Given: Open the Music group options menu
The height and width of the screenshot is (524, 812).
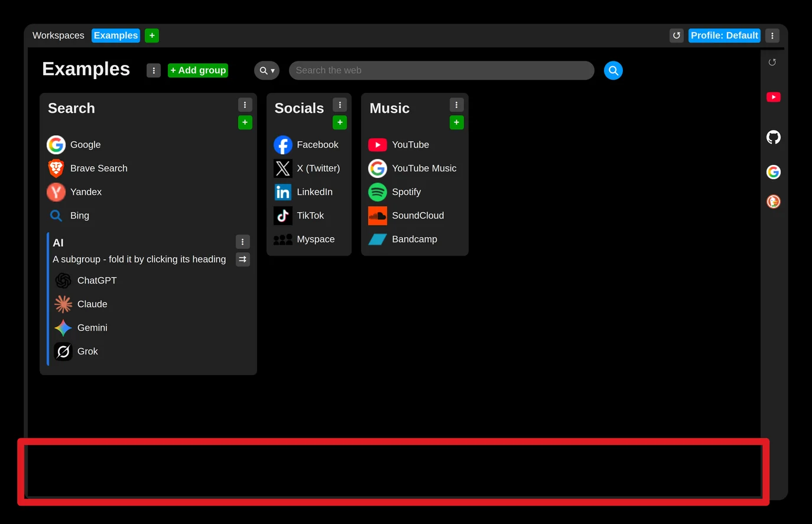Looking at the screenshot, I should point(457,105).
